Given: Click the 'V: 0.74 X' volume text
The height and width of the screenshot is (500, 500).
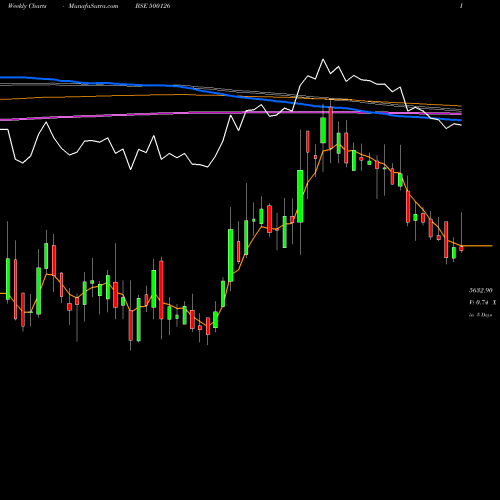Looking at the screenshot, I should [482, 303].
